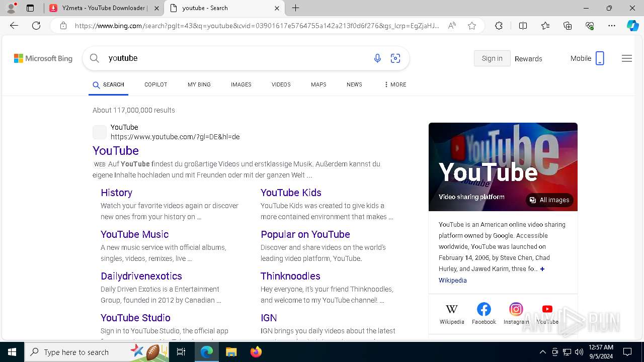This screenshot has width=644, height=362.
Task: Switch to Y2meta YouTube Downloader tab
Action: point(104,8)
